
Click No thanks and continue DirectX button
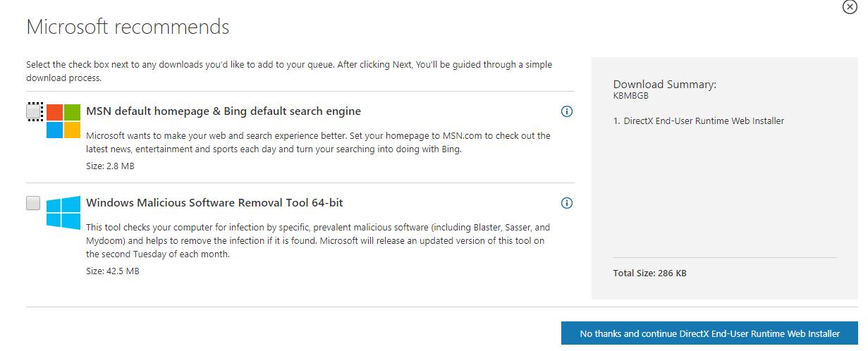pyautogui.click(x=709, y=333)
